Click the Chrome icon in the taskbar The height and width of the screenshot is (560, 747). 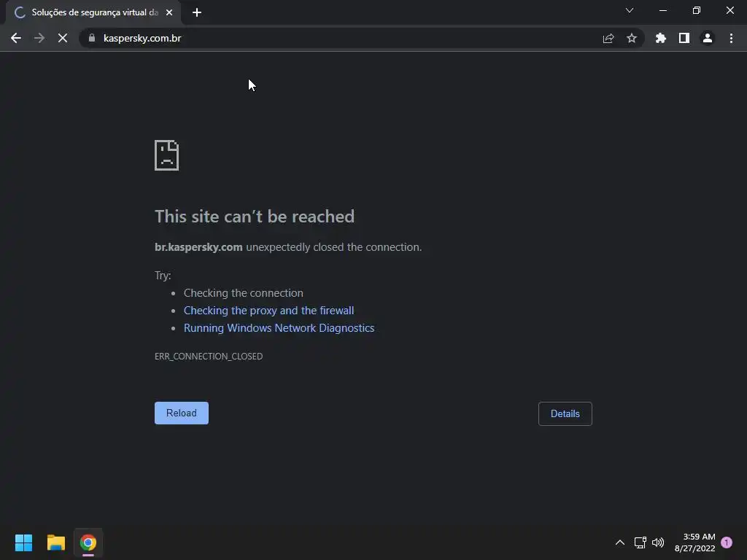pyautogui.click(x=88, y=542)
